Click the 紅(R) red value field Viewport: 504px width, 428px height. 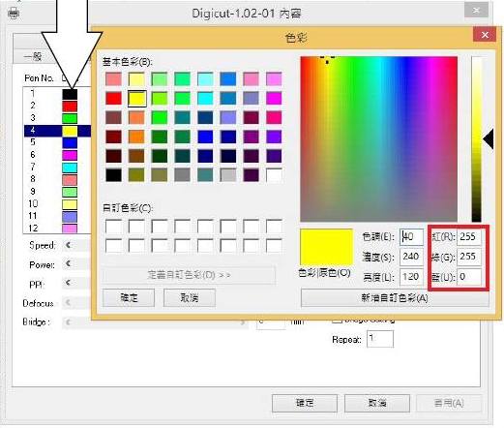coord(469,237)
